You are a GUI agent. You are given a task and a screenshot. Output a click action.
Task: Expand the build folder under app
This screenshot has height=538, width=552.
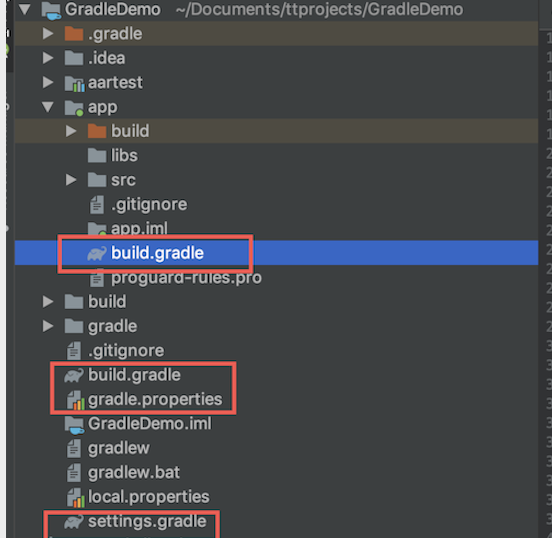pos(71,131)
